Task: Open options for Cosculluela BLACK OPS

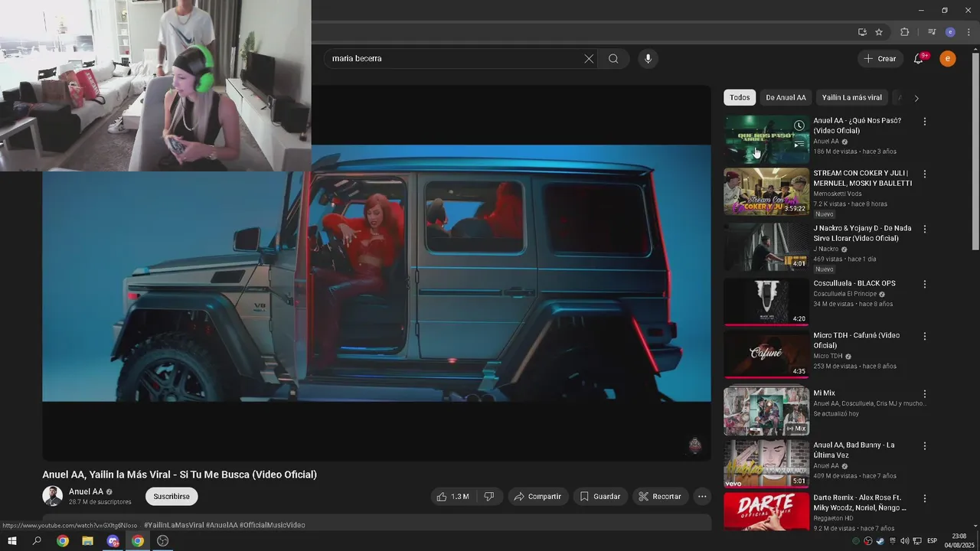Action: tap(925, 284)
